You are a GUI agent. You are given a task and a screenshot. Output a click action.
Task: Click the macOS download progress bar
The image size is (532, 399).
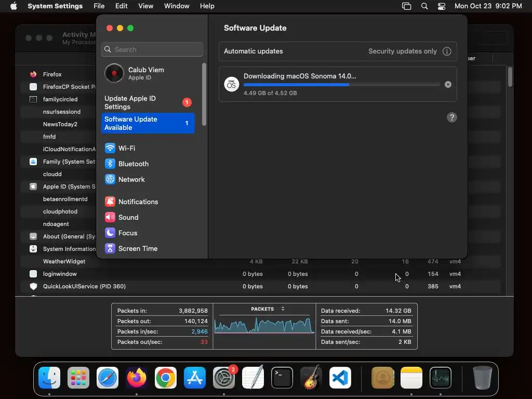coord(341,85)
